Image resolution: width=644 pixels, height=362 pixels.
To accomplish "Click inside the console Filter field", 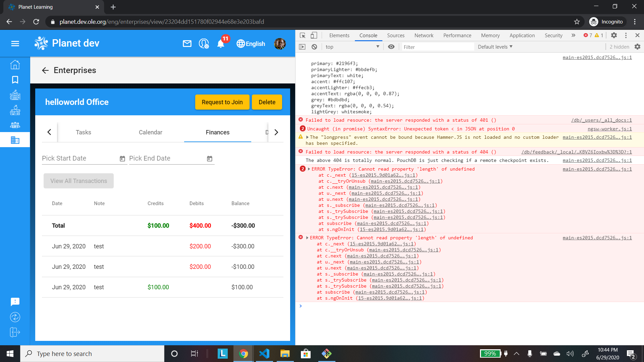I will 436,47.
